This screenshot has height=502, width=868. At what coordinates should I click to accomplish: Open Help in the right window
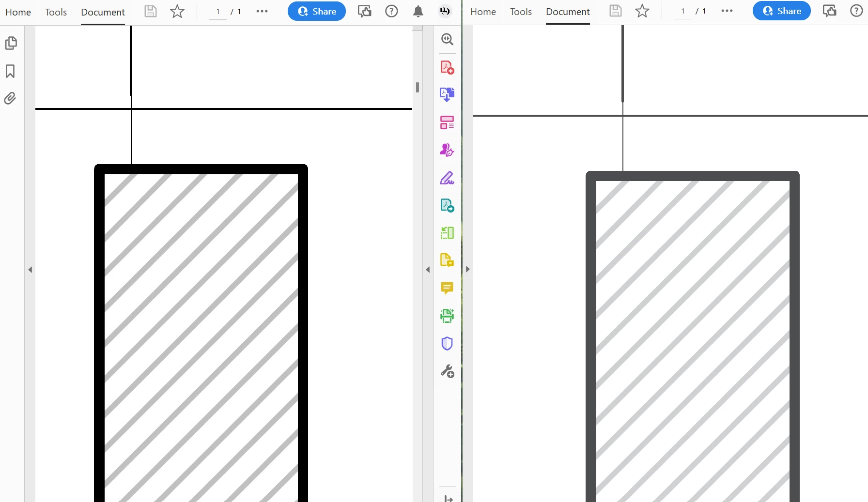coord(856,11)
